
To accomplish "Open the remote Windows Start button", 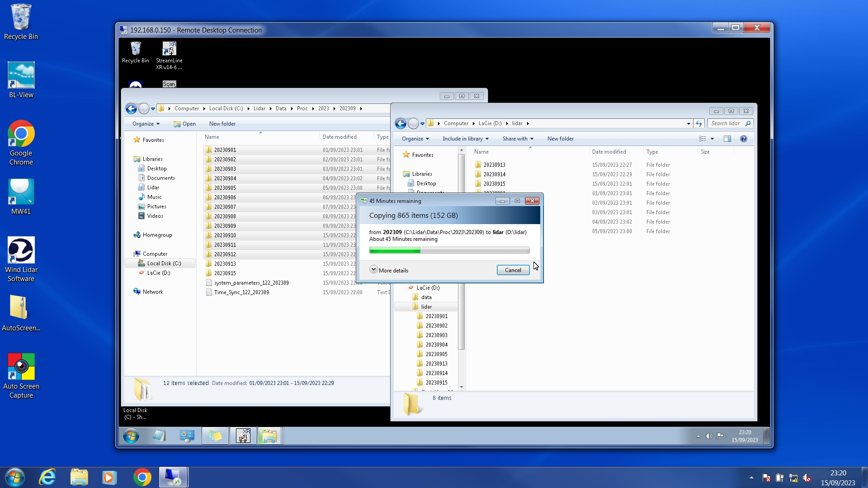I will coord(131,436).
